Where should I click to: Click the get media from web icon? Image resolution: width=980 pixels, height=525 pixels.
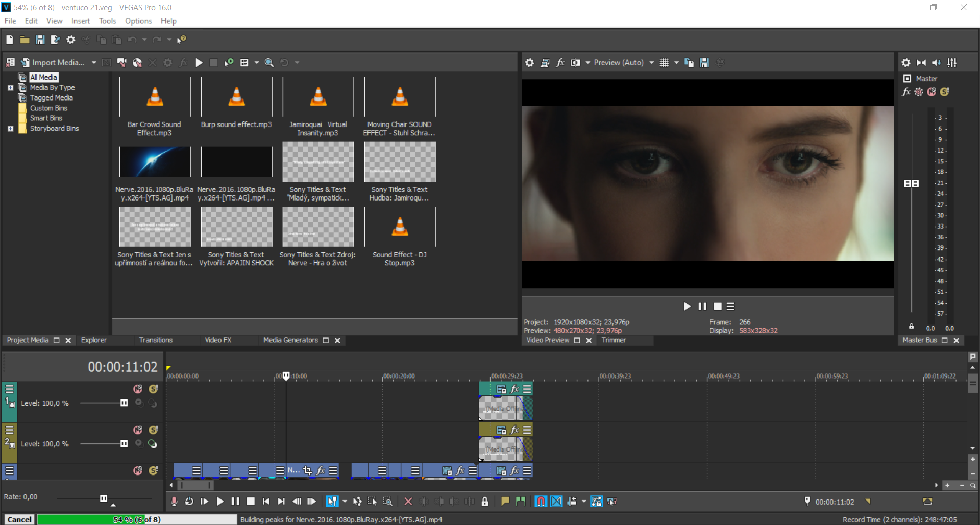[137, 63]
